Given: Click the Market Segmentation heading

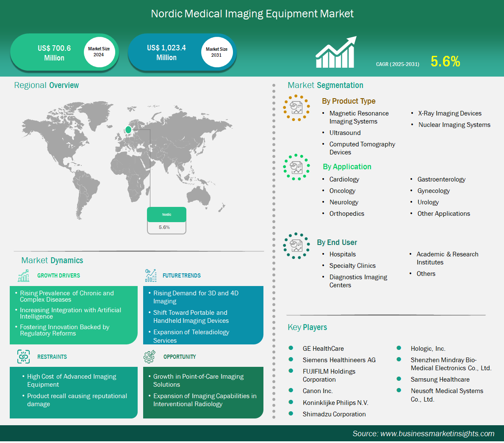Looking at the screenshot, I should tap(325, 85).
